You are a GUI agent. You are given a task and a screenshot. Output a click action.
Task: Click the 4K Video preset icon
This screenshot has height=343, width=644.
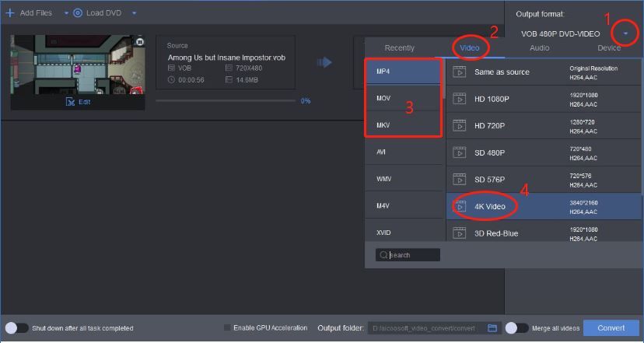pyautogui.click(x=460, y=206)
